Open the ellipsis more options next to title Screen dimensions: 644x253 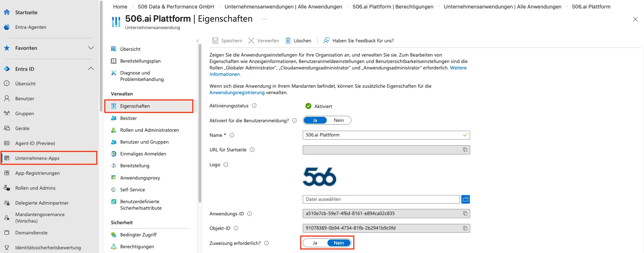(264, 19)
